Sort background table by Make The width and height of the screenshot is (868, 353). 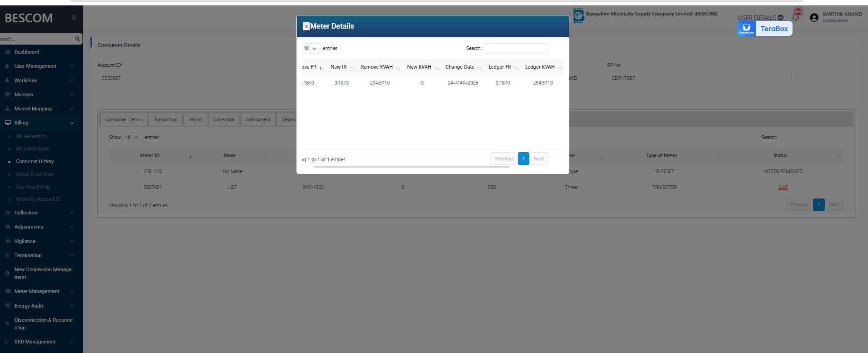[x=232, y=155]
